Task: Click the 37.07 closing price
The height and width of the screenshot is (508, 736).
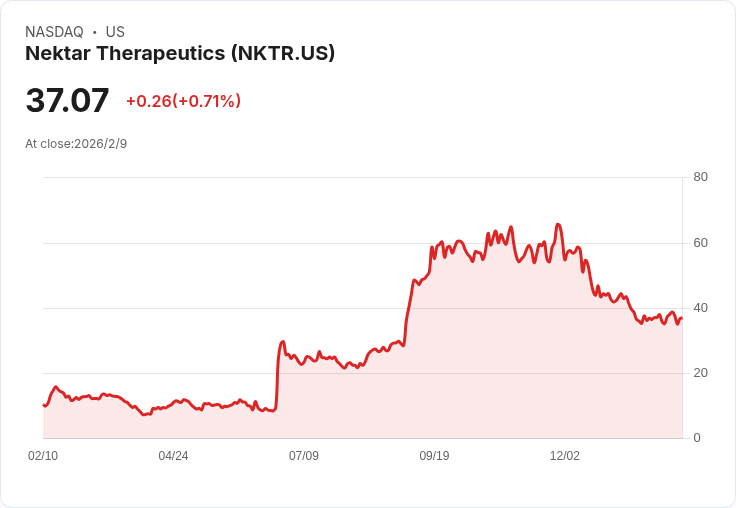Action: [x=67, y=101]
